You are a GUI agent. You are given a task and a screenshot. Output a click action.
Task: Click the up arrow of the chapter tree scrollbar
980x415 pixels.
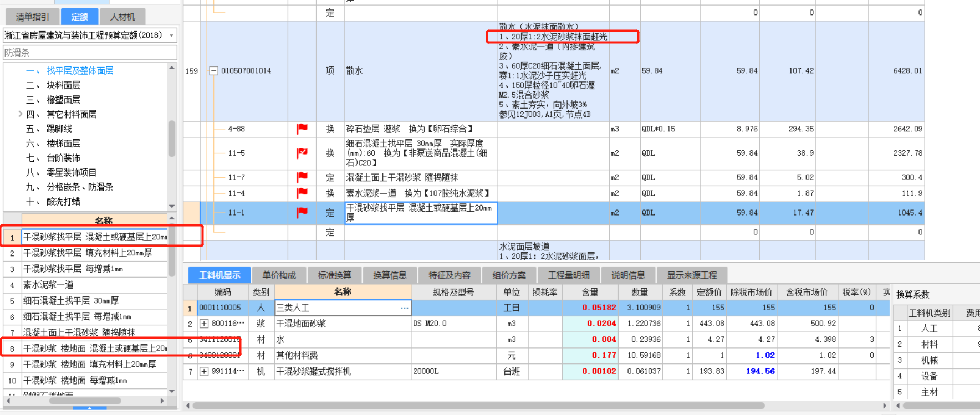click(x=172, y=68)
